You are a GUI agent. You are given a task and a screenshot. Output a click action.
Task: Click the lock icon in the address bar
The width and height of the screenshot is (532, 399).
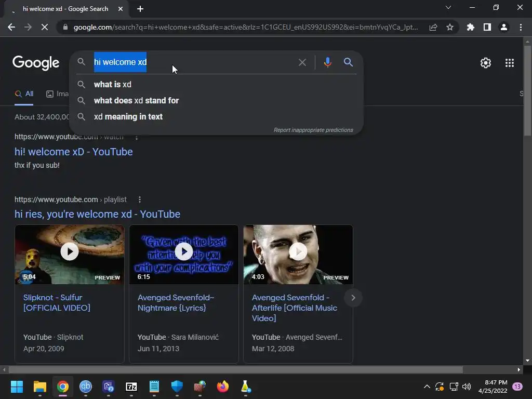[x=65, y=27]
